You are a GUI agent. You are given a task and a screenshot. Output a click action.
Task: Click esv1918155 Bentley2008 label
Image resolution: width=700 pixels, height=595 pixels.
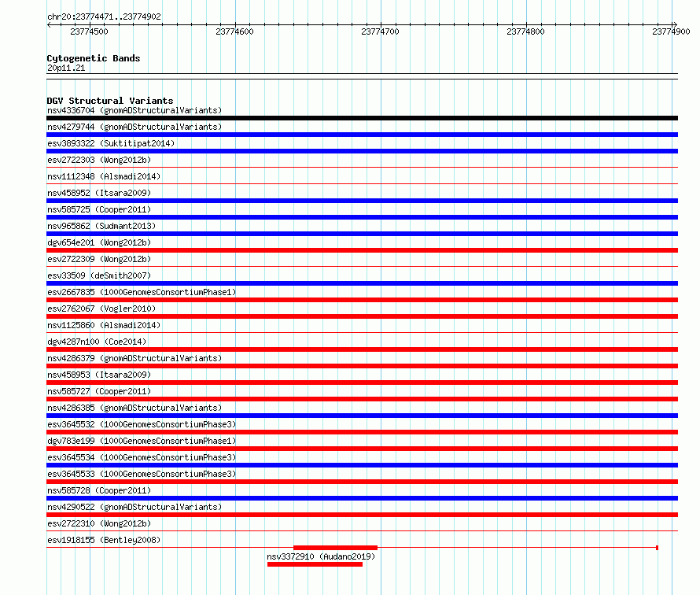(x=104, y=540)
